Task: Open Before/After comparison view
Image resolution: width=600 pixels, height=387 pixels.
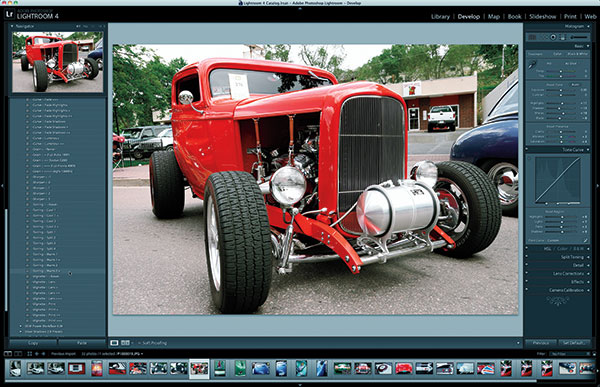Action: [125, 343]
